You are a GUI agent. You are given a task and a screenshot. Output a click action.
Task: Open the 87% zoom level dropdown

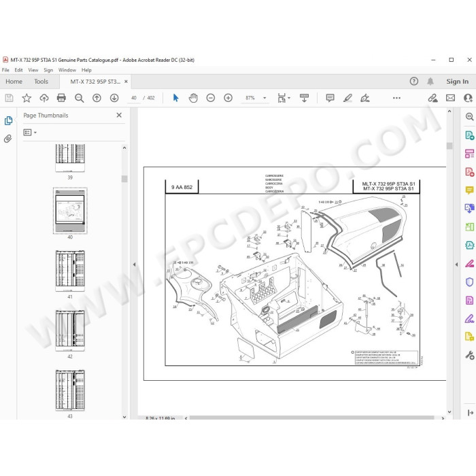[265, 98]
